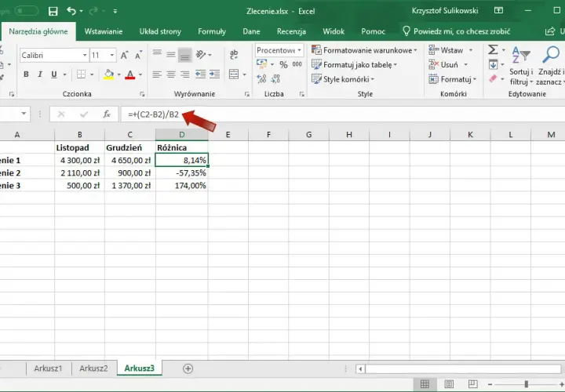Open the Calibri font name dropdown
565x392 pixels.
click(x=85, y=55)
